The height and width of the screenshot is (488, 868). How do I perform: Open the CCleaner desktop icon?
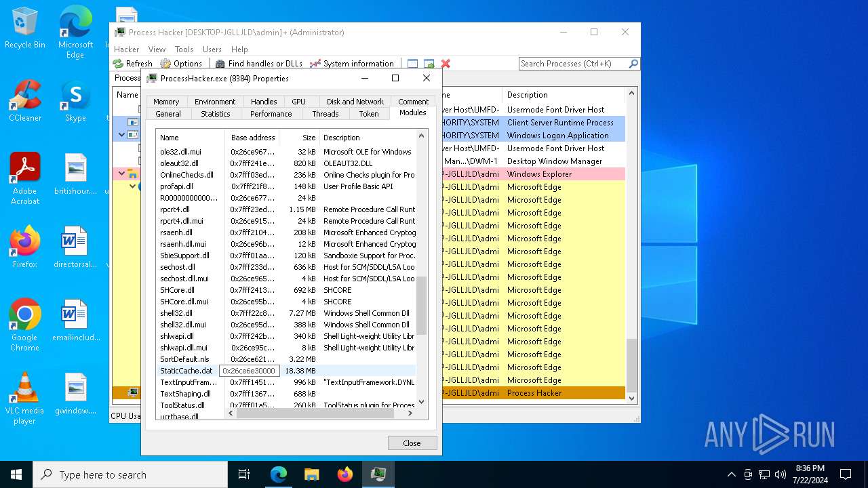pyautogui.click(x=24, y=101)
